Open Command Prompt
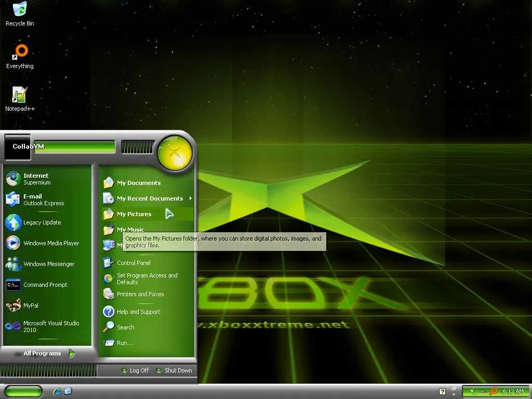The width and height of the screenshot is (532, 399). click(47, 285)
